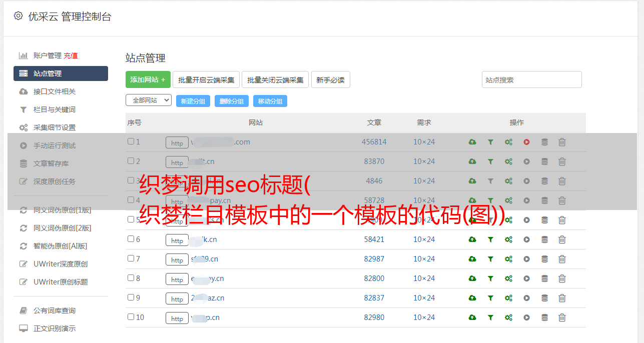644x343 pixels.
Task: Click 批量关闭云端采集 button
Action: [275, 79]
